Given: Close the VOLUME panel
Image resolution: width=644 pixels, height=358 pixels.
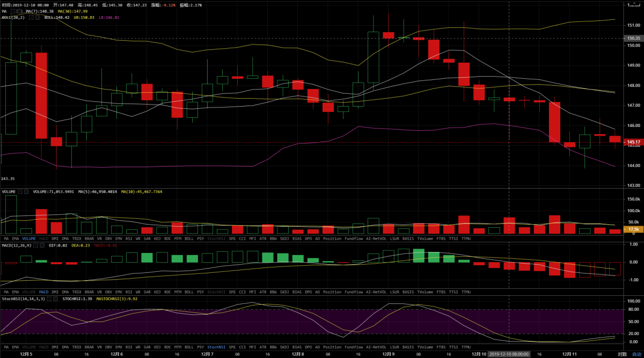Looking at the screenshot, I should click(x=26, y=191).
